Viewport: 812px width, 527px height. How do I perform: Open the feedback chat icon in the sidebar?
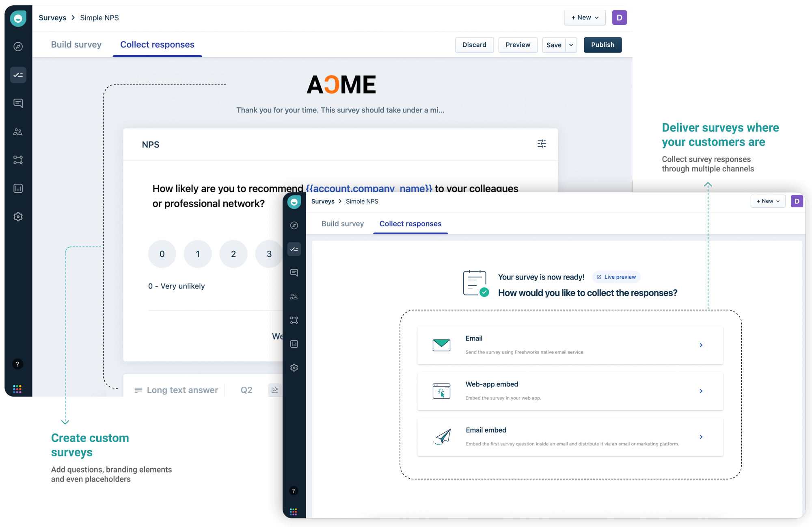(18, 103)
